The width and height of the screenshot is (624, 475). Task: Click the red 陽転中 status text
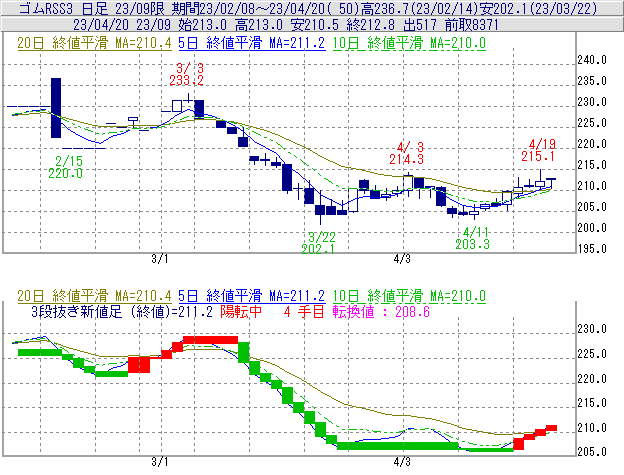click(241, 311)
